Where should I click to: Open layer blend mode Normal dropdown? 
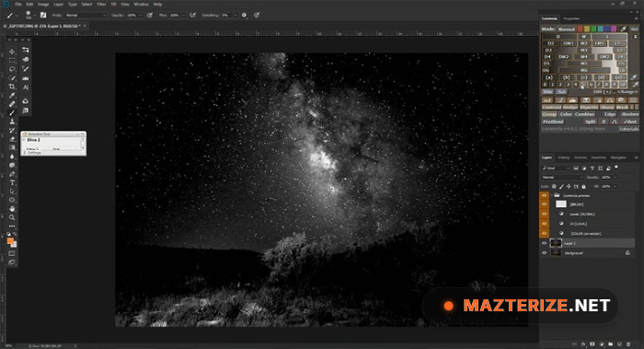click(563, 177)
